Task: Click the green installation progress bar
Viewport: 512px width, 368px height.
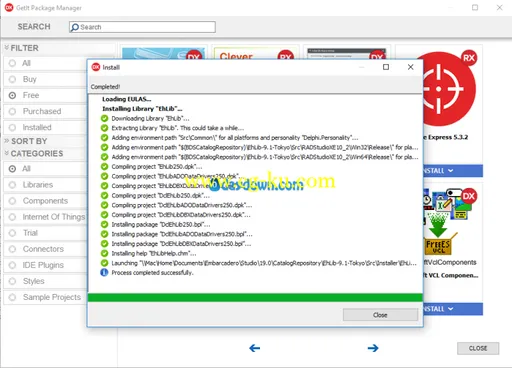Action: (x=255, y=297)
